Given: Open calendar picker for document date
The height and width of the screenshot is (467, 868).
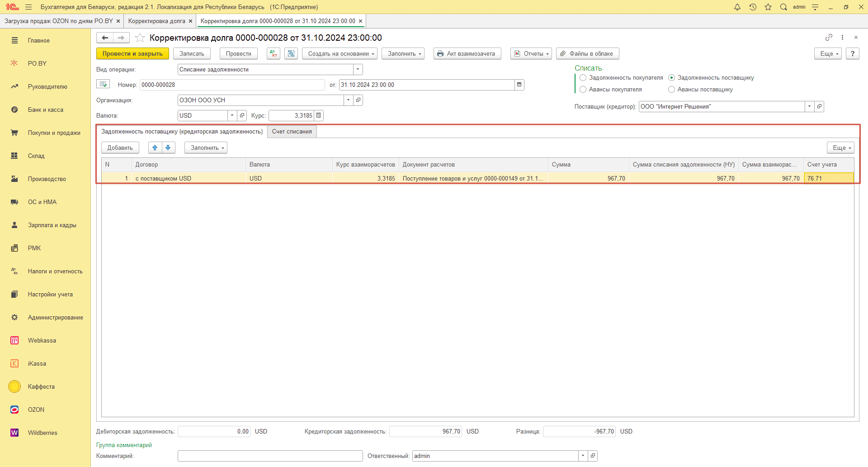Looking at the screenshot, I should pos(519,85).
